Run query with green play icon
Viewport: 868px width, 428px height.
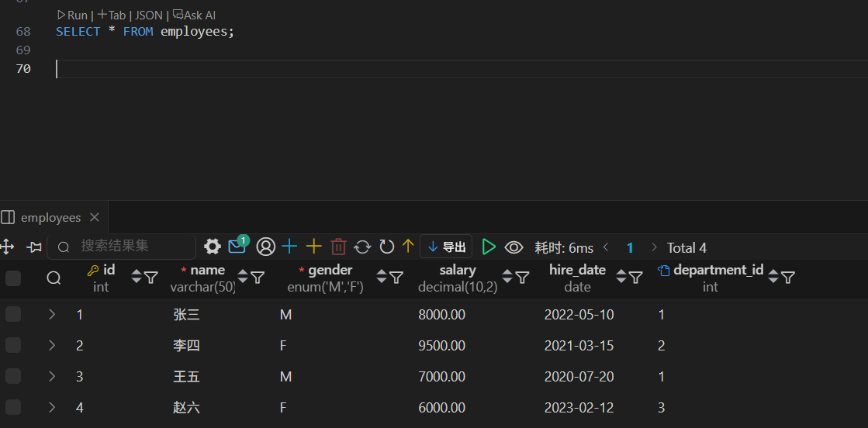point(488,247)
